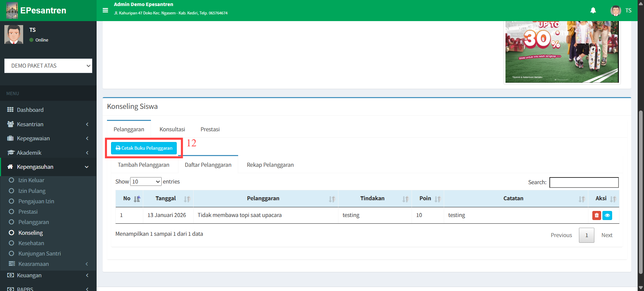Sort by Tanggal column arrows

(187, 199)
